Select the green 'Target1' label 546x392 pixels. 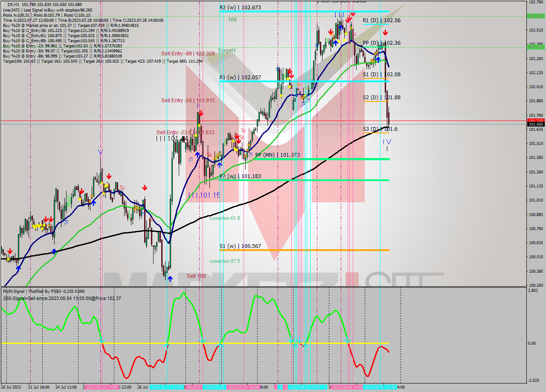pos(227,51)
